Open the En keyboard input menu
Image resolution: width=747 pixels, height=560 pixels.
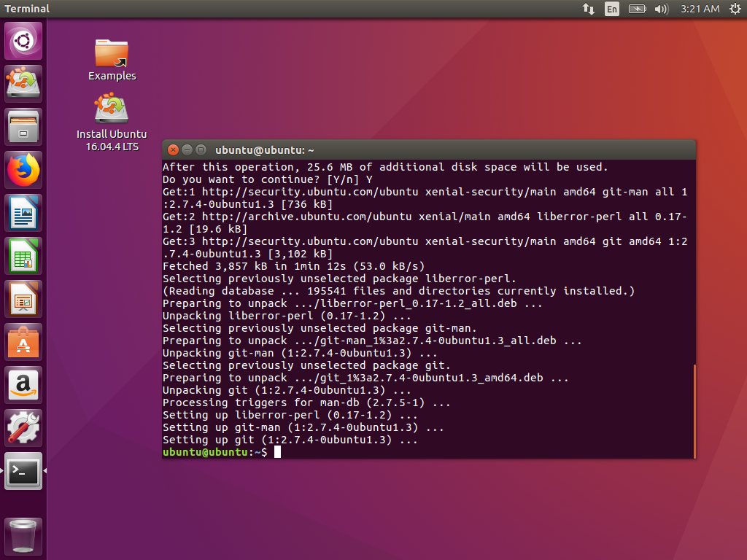coord(612,9)
